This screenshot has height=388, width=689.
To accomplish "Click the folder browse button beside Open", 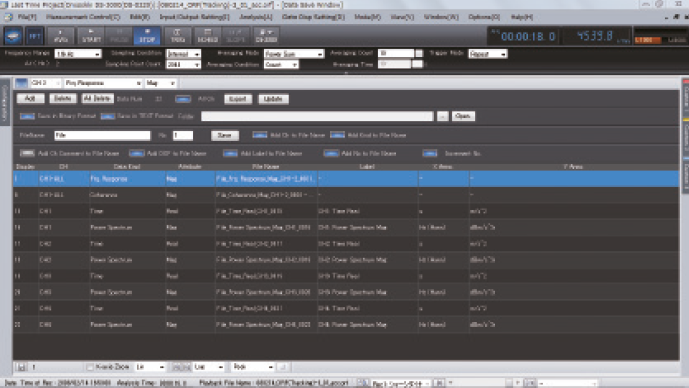I will click(442, 116).
